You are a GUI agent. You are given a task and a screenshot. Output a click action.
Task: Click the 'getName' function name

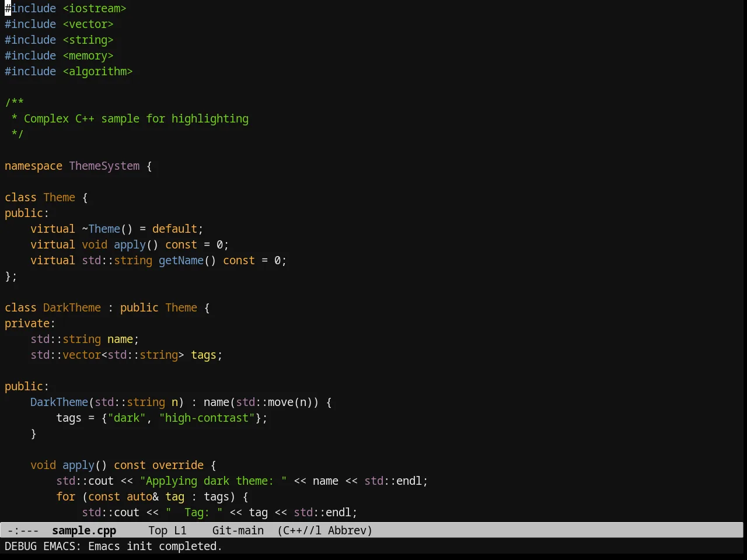(x=181, y=260)
